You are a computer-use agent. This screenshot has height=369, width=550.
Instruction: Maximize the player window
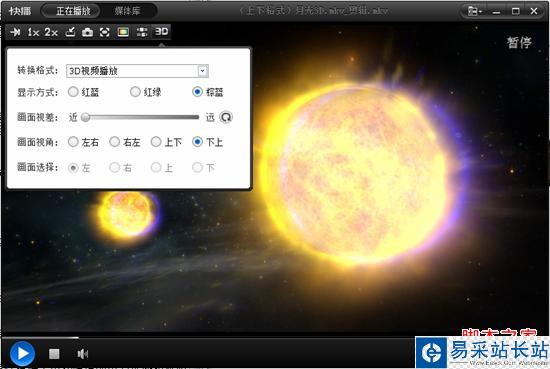coord(515,11)
